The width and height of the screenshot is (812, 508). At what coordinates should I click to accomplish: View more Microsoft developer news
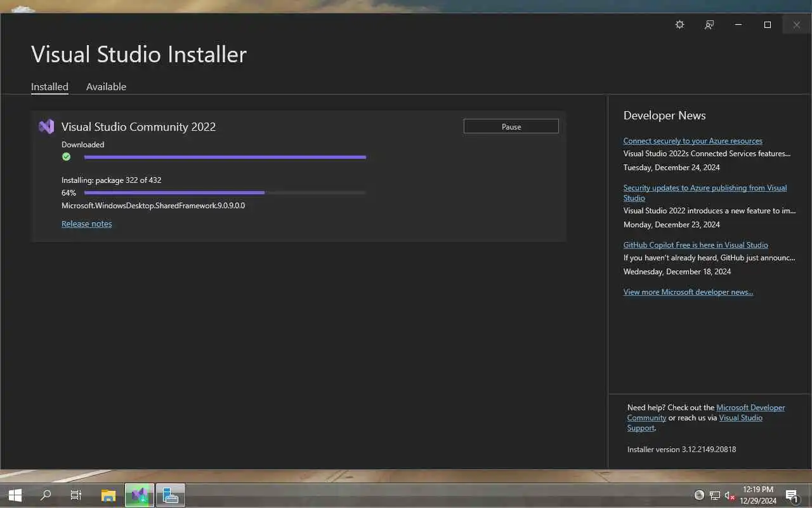pyautogui.click(x=688, y=292)
